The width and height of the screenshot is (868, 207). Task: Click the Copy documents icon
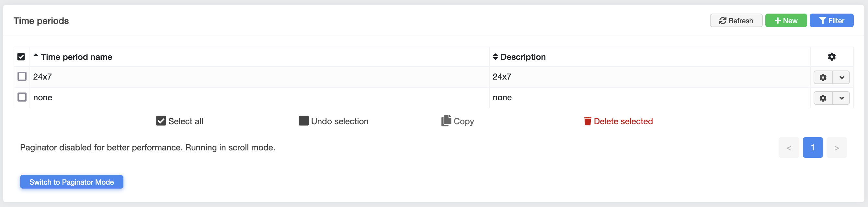pos(446,121)
